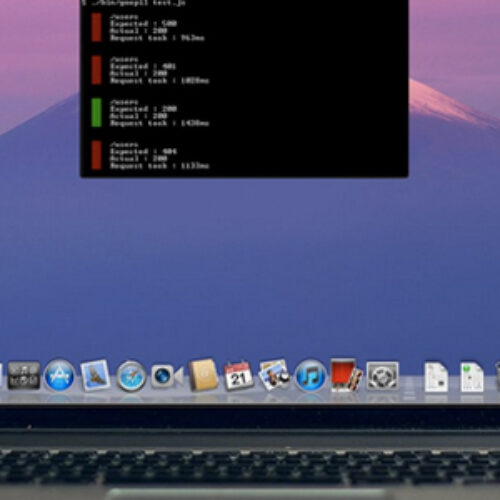Image resolution: width=500 pixels, height=500 pixels.
Task: Click the test.js command line at terminal top
Action: point(133,3)
